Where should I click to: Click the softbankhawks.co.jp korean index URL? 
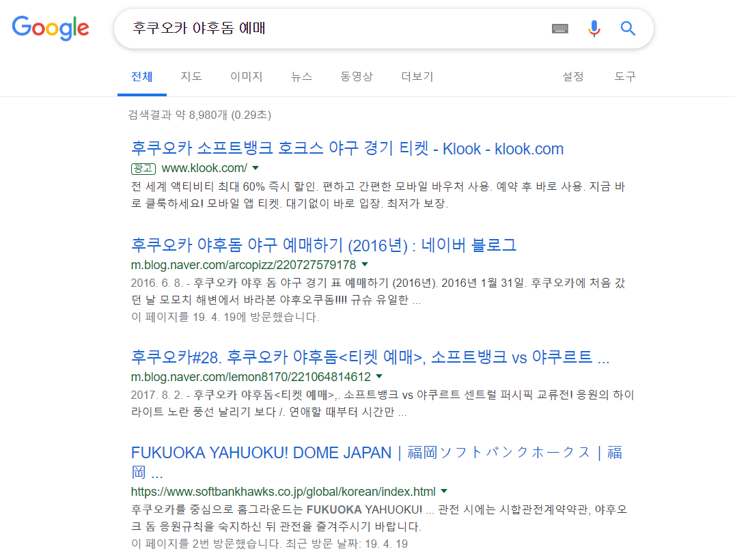tap(283, 492)
